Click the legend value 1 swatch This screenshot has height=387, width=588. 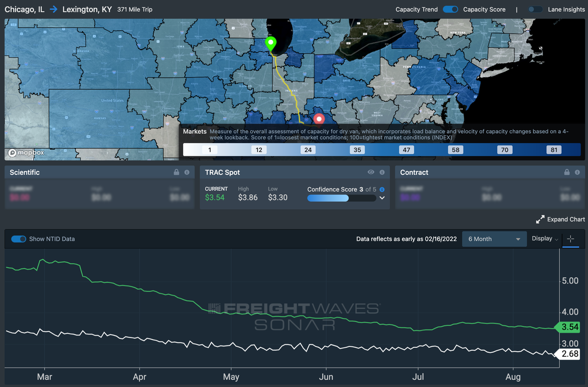click(210, 150)
